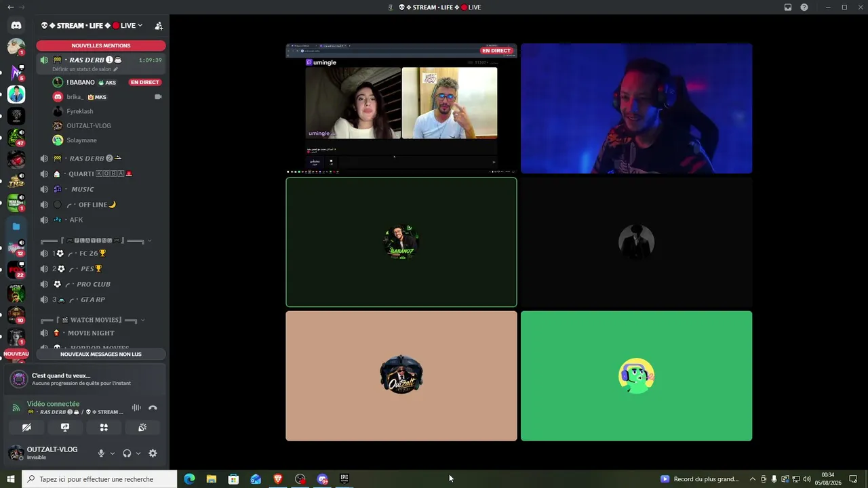This screenshot has width=868, height=488.
Task: Watch BABANO's EN DIRECT stream badge
Action: click(145, 82)
